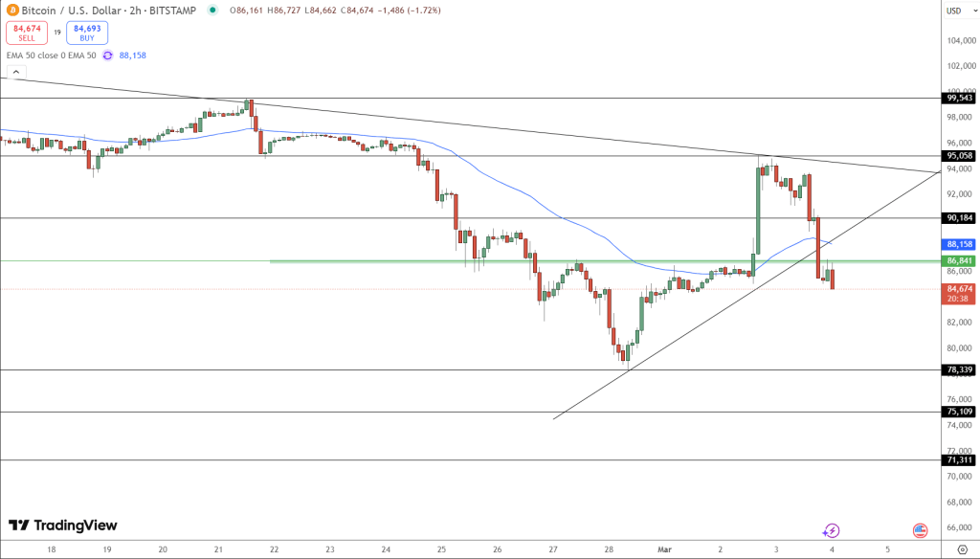Click the 88,158 EMA price label
Viewport: 980px width, 559px height.
pyautogui.click(x=958, y=244)
